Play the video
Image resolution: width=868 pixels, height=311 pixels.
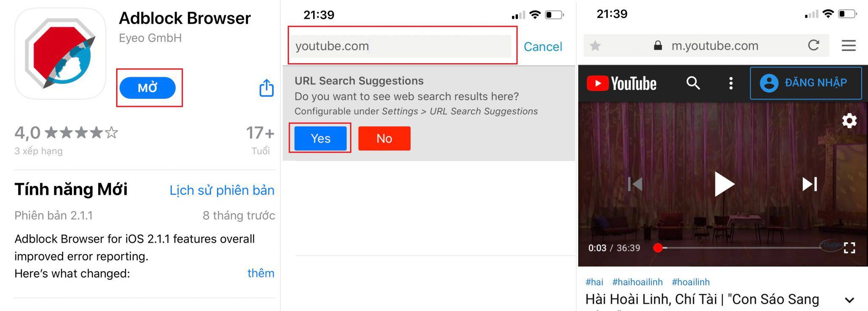[724, 184]
